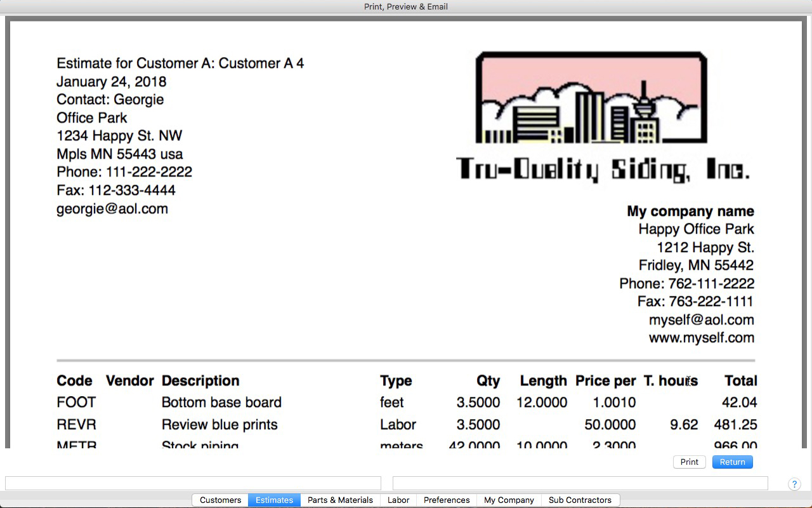Click the blue Return button
Image resolution: width=812 pixels, height=508 pixels.
(732, 462)
